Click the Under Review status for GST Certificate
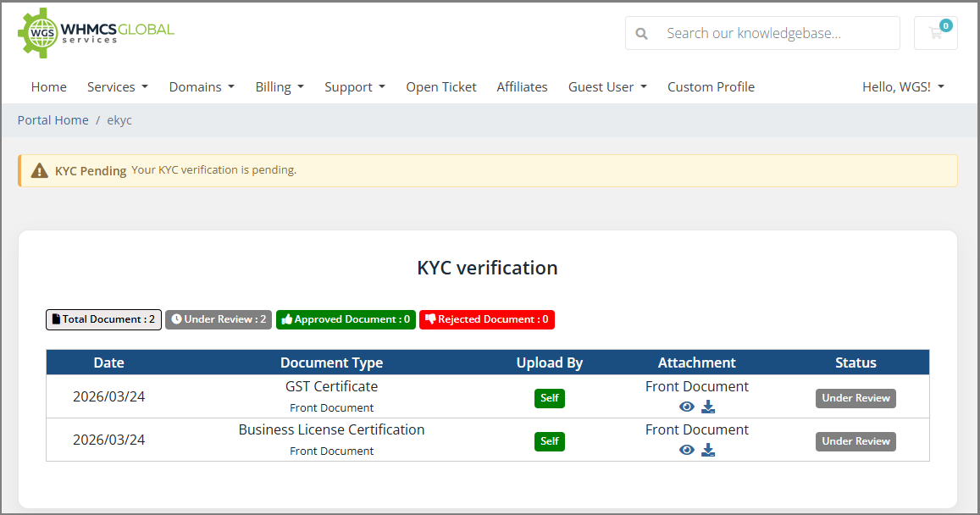The width and height of the screenshot is (980, 515). pos(855,398)
